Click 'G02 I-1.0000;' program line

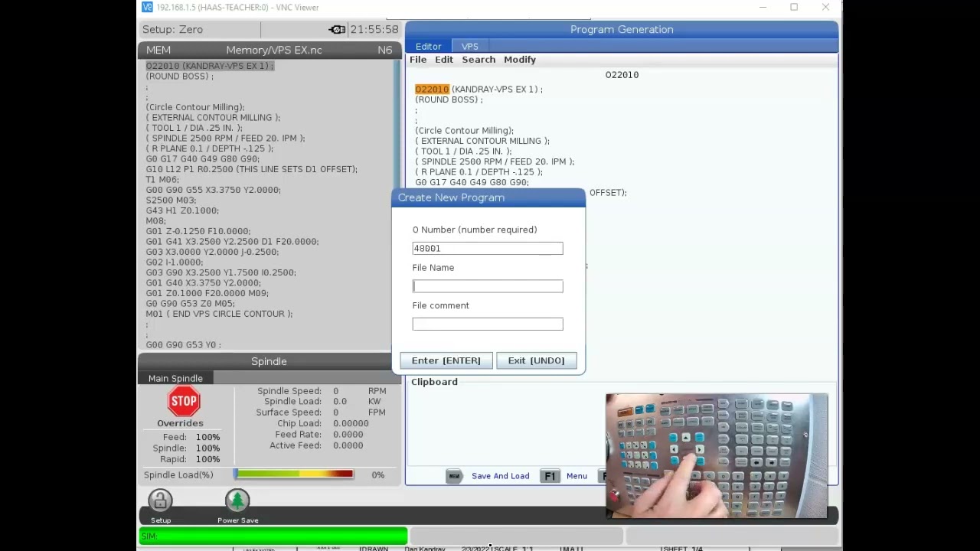[x=175, y=262]
